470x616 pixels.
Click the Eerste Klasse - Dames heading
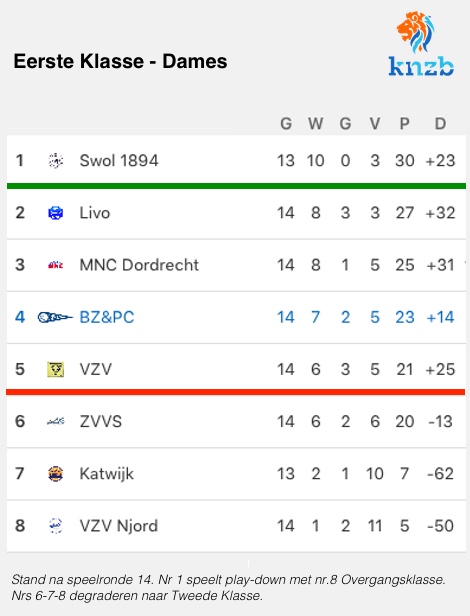(x=120, y=61)
